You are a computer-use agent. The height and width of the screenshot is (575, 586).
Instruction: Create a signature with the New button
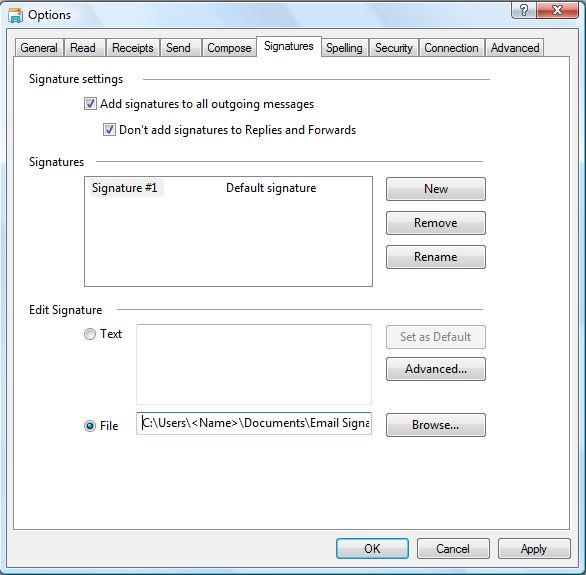pyautogui.click(x=436, y=189)
